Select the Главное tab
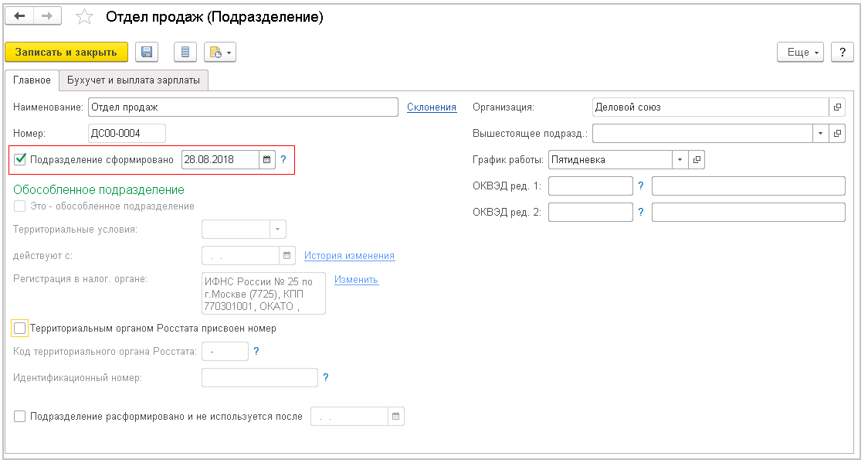The image size is (868, 470). click(x=33, y=80)
